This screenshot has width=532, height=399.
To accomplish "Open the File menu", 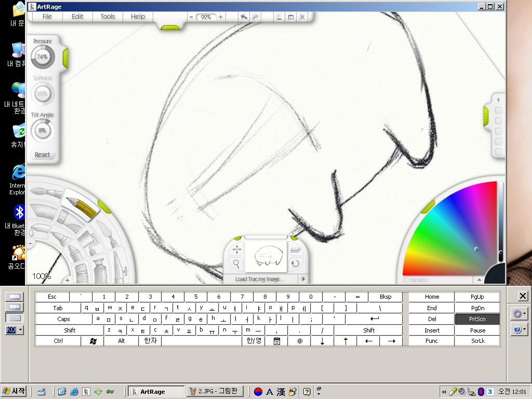I will (47, 17).
